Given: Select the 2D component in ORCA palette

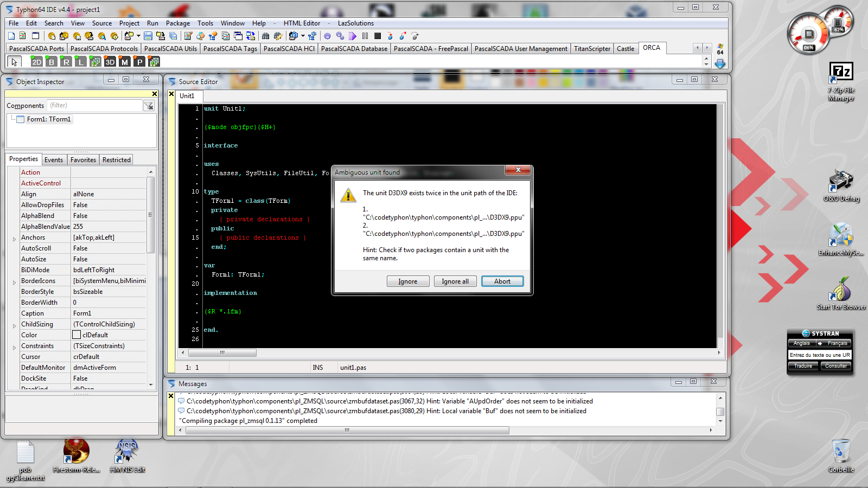Looking at the screenshot, I should [x=36, y=61].
